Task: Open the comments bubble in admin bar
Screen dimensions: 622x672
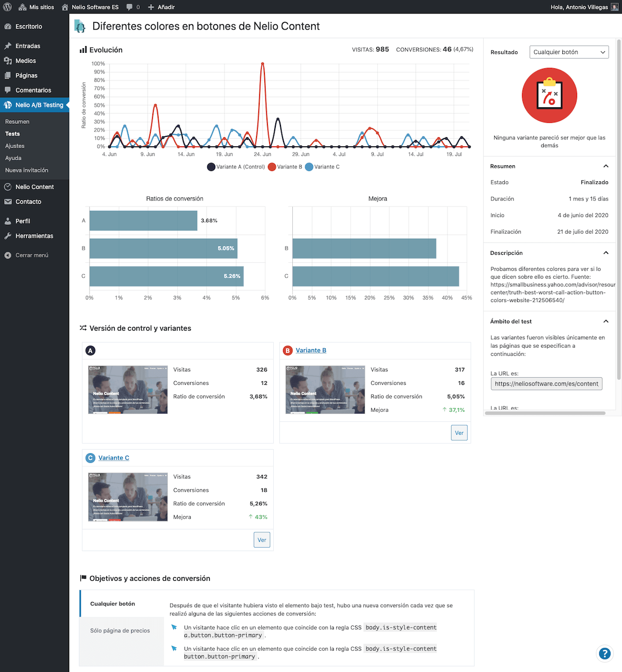Action: (133, 7)
